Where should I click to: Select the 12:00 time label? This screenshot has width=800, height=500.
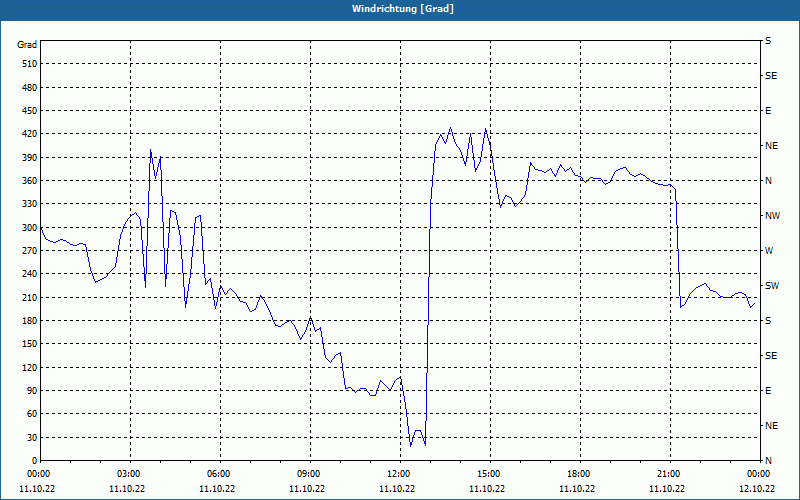(x=400, y=474)
